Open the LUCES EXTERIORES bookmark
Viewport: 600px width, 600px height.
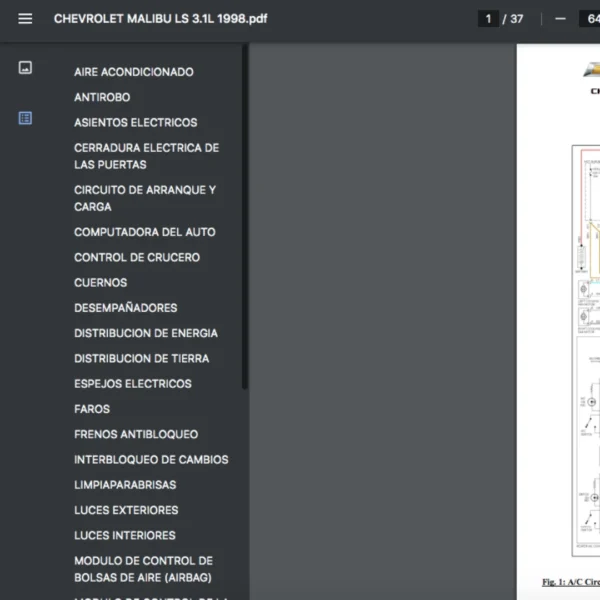tap(126, 510)
